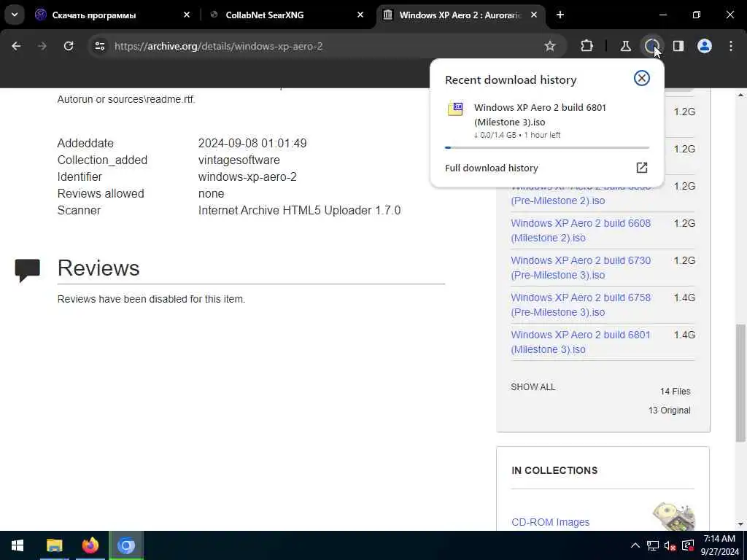The width and height of the screenshot is (747, 560).
Task: Click Full download history
Action: pyautogui.click(x=491, y=168)
